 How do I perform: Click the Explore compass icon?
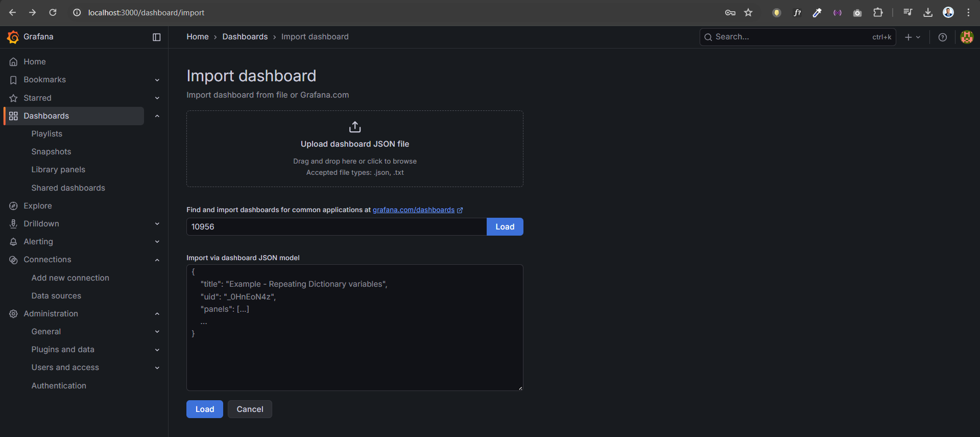13,206
